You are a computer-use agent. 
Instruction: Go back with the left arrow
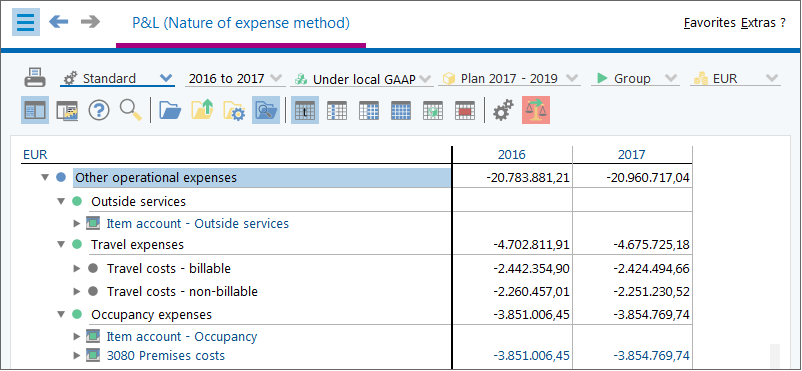pos(59,22)
